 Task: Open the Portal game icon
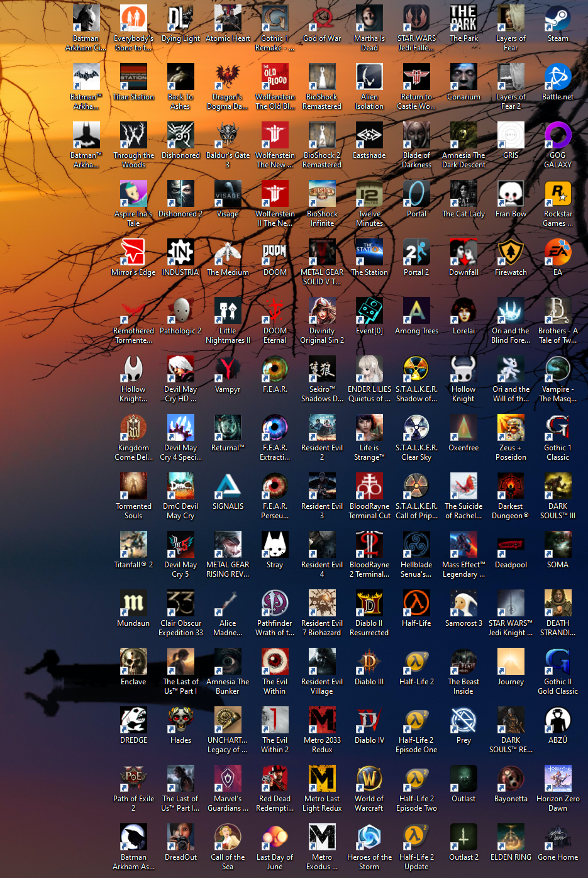[x=416, y=194]
